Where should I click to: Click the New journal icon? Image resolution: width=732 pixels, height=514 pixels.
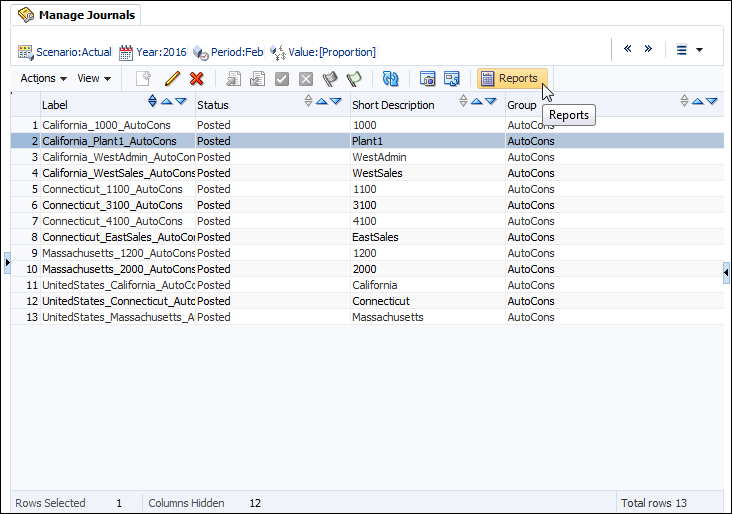tap(143, 78)
